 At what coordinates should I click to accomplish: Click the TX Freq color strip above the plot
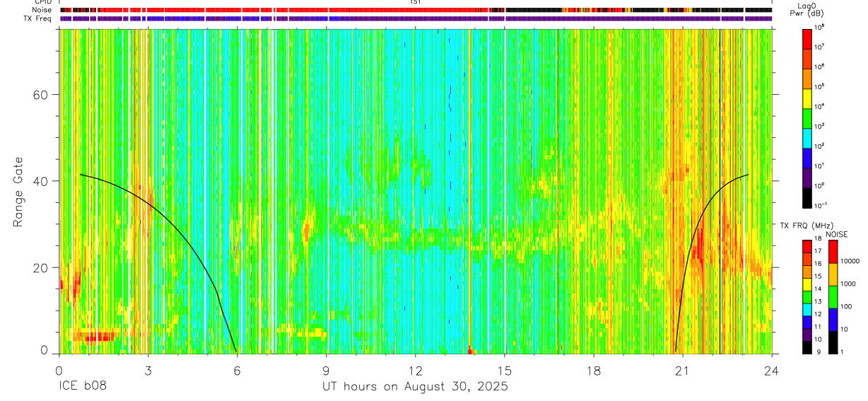(416, 18)
